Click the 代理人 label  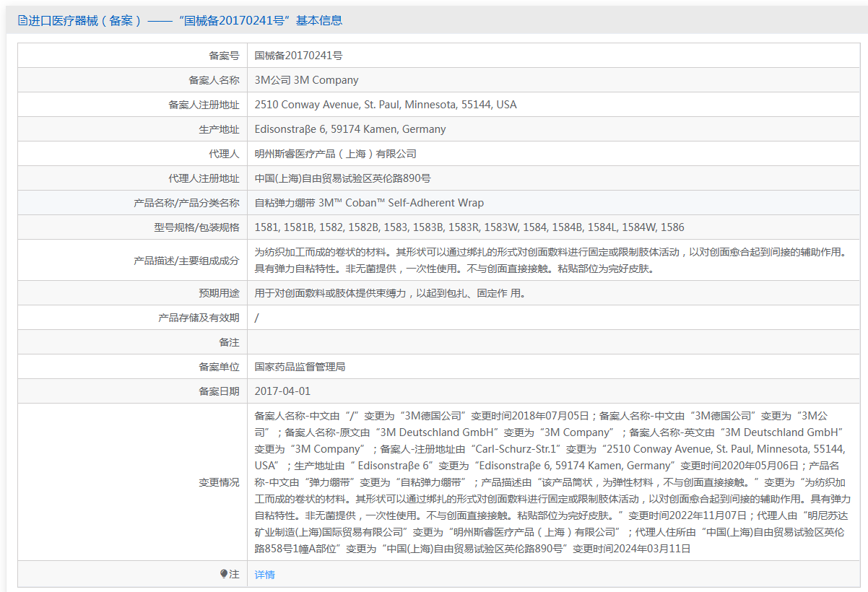pyautogui.click(x=224, y=153)
